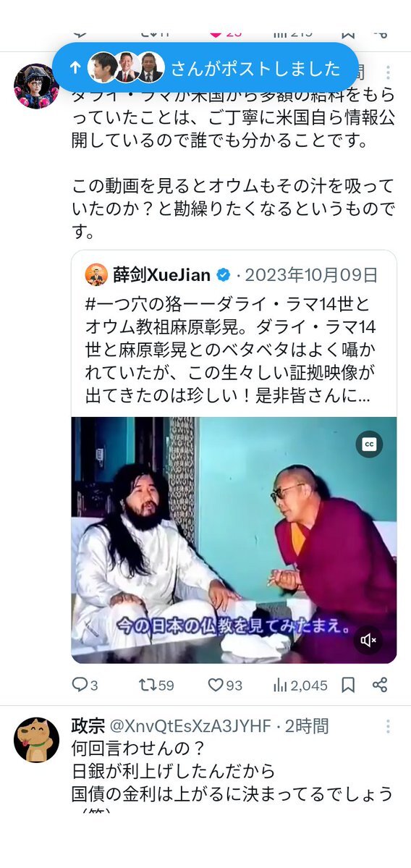The width and height of the screenshot is (411, 868).
Task: Open top post author's avatar
Action: click(36, 86)
